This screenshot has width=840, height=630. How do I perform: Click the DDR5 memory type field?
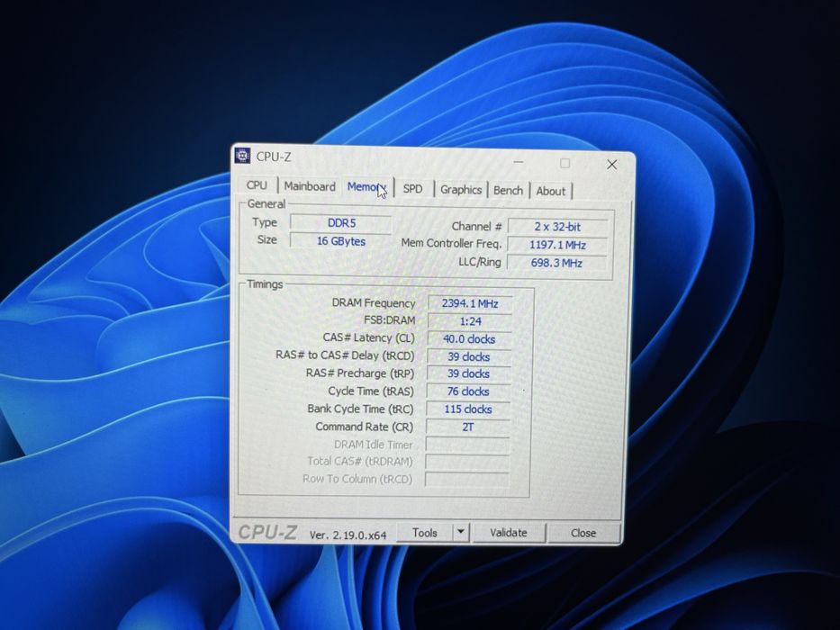pos(341,223)
